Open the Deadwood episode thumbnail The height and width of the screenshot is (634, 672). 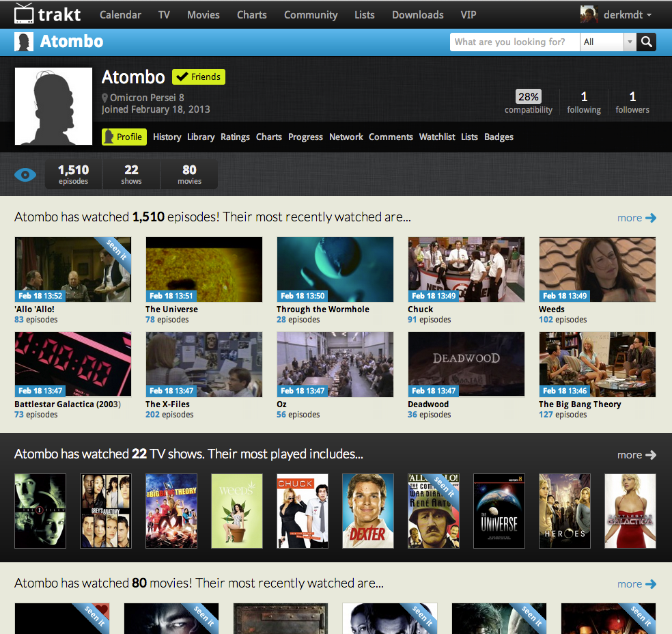point(466,364)
